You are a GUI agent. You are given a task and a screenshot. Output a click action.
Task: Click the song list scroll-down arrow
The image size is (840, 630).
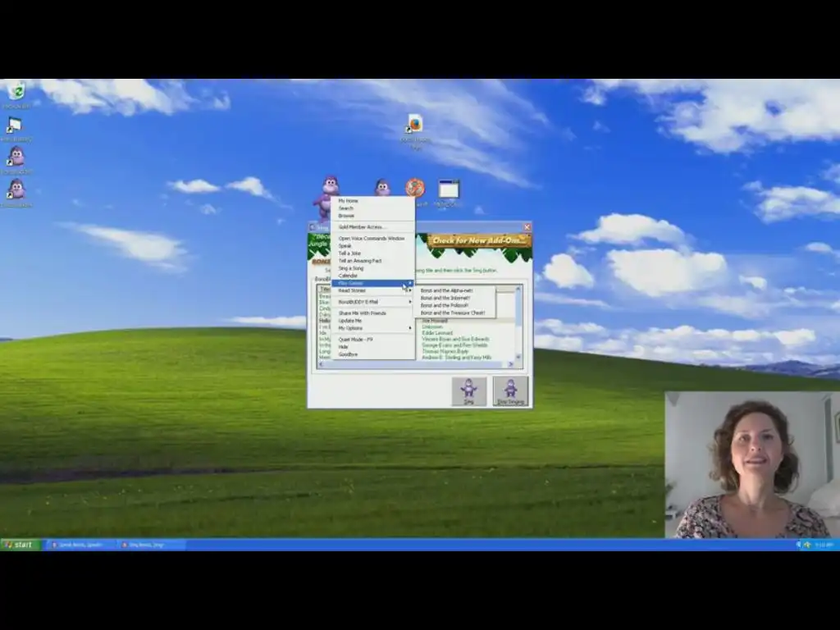point(518,357)
